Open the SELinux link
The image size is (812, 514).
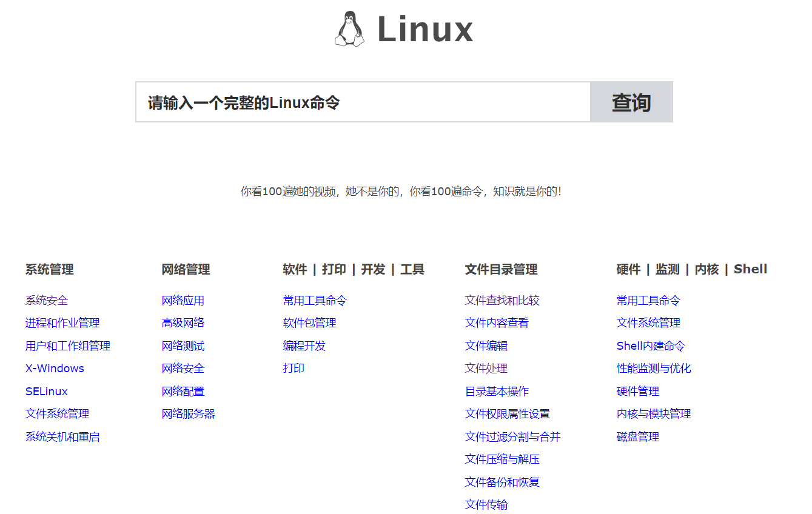47,392
